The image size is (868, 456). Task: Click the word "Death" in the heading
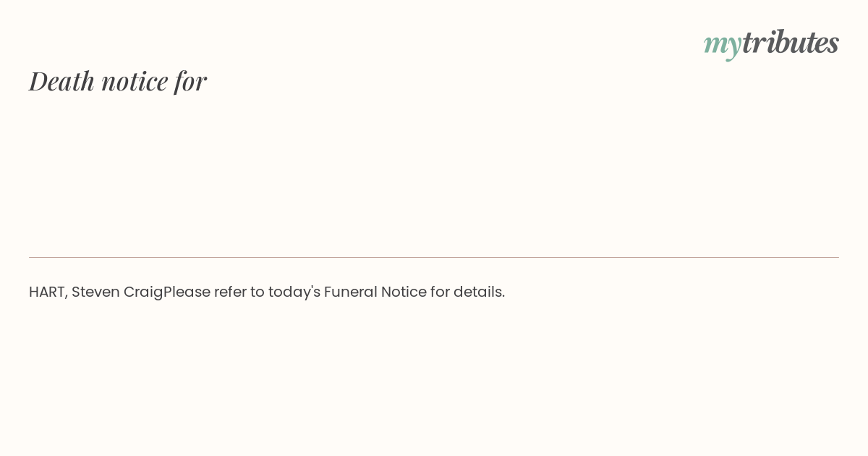(x=61, y=80)
